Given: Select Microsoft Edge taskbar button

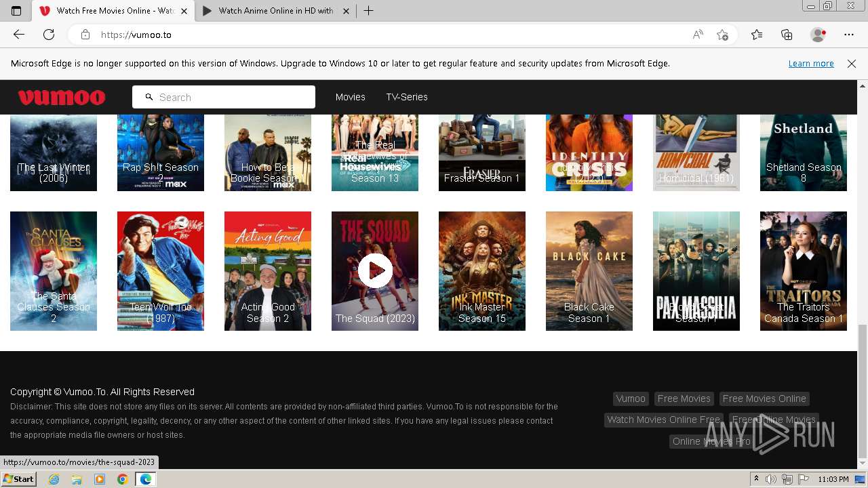Looking at the screenshot, I should coord(146,479).
